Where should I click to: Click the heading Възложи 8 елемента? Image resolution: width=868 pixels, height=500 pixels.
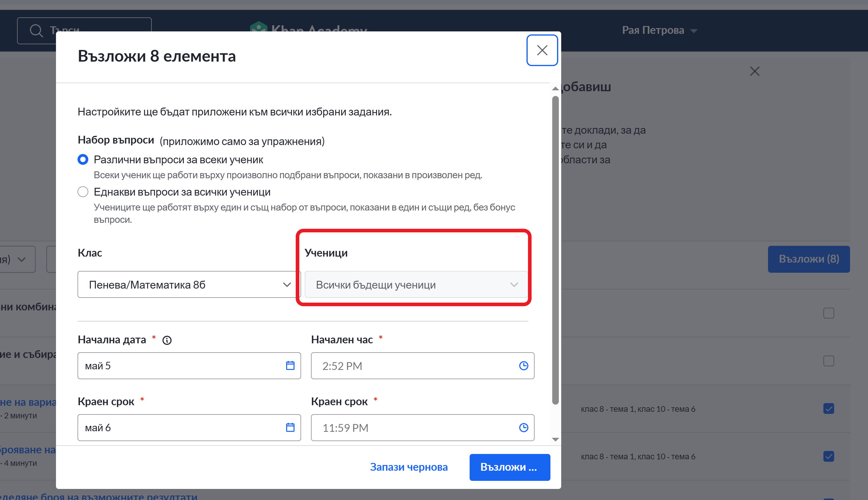click(157, 56)
